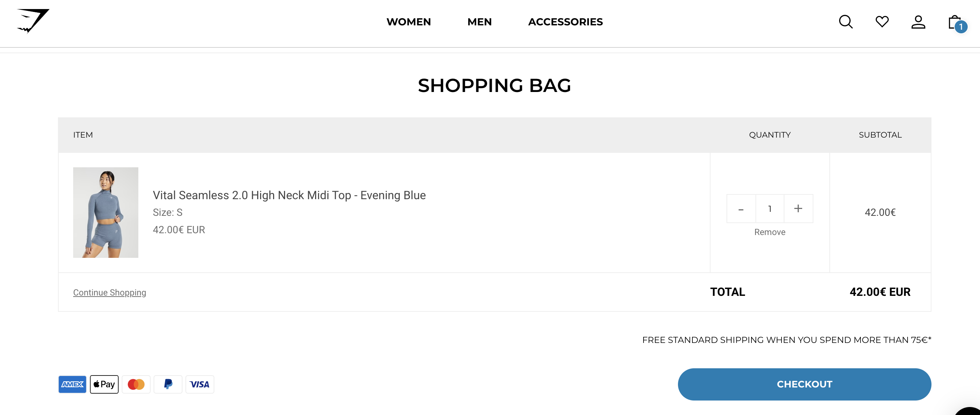980x415 pixels.
Task: Click the product thumbnail image
Action: click(106, 212)
